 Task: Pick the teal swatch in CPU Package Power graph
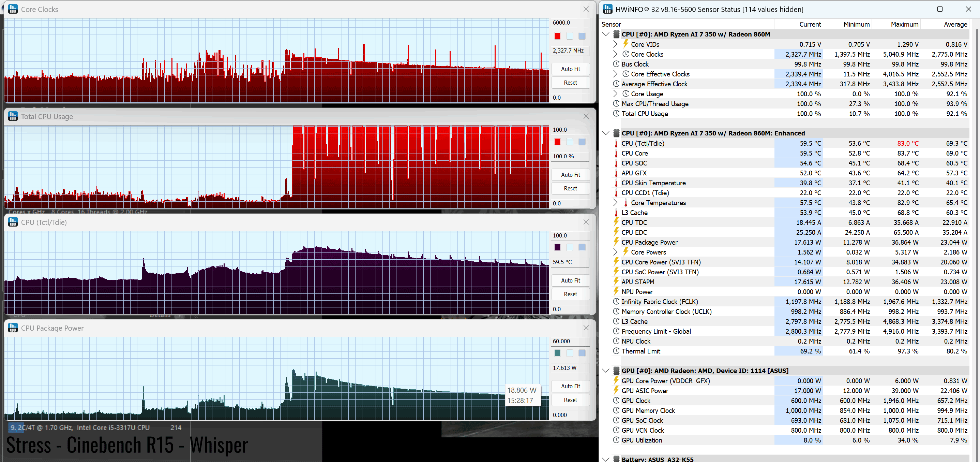[x=557, y=353]
